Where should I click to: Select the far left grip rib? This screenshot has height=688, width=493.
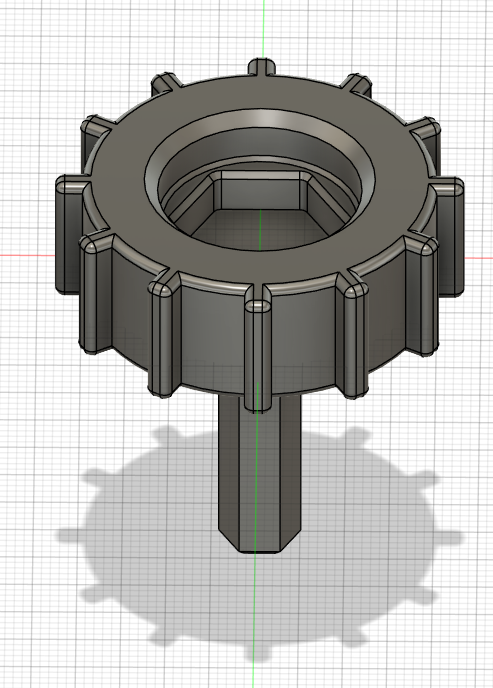[68, 235]
